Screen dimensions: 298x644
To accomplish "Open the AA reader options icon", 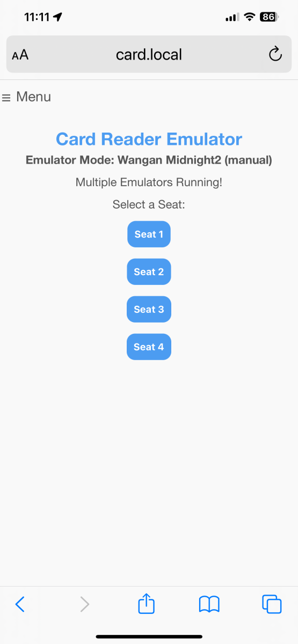I will (20, 54).
